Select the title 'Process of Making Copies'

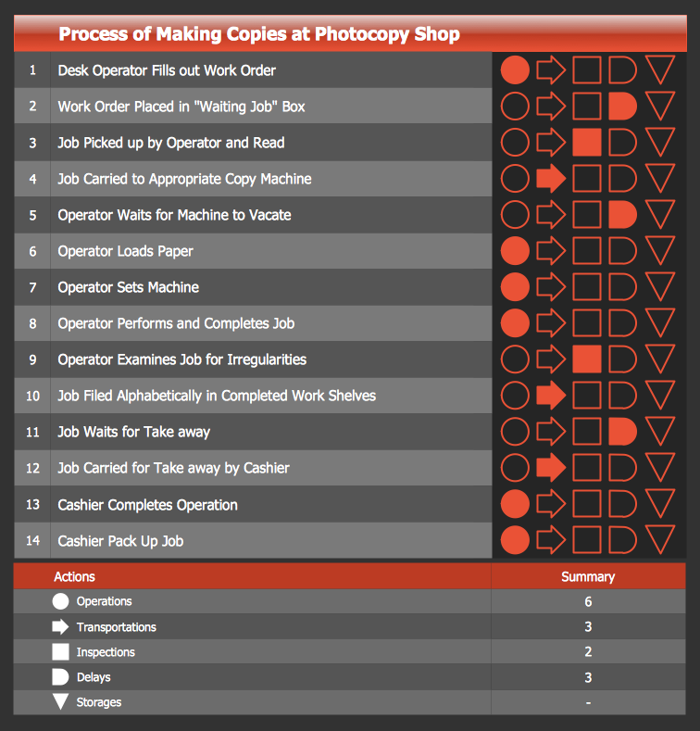click(258, 35)
